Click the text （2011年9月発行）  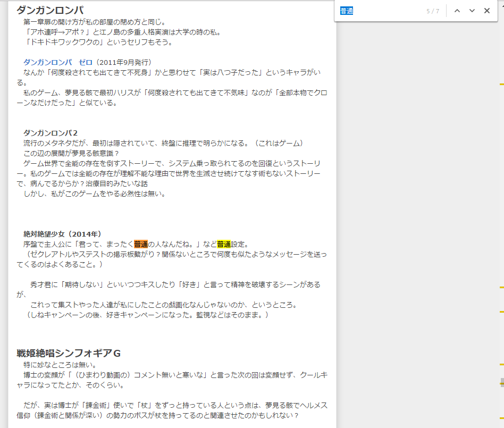click(124, 62)
